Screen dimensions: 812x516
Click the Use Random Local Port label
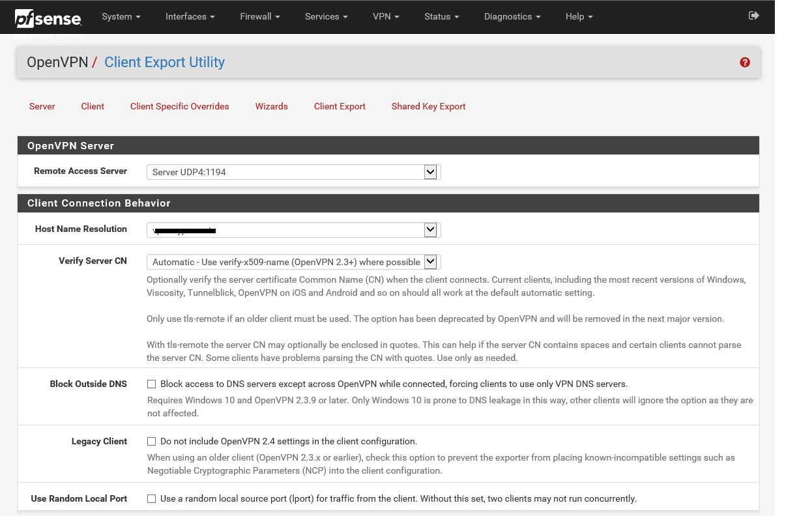[79, 498]
